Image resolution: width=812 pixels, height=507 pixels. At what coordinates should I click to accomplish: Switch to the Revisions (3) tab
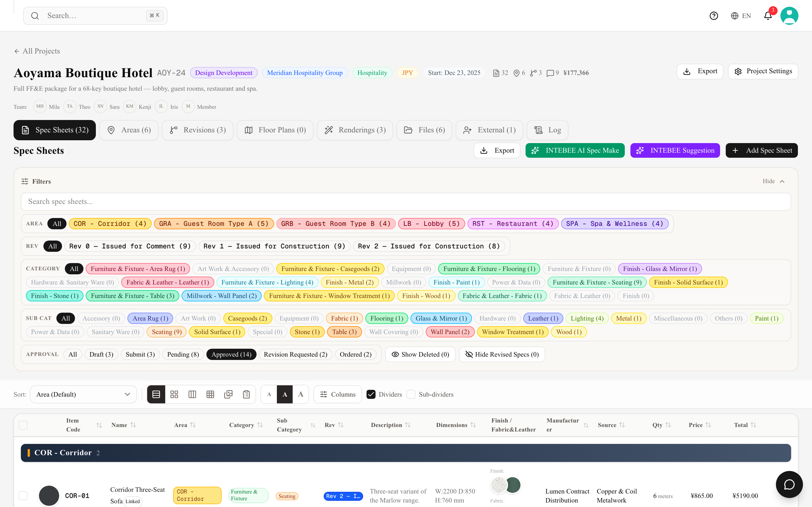[x=198, y=130]
